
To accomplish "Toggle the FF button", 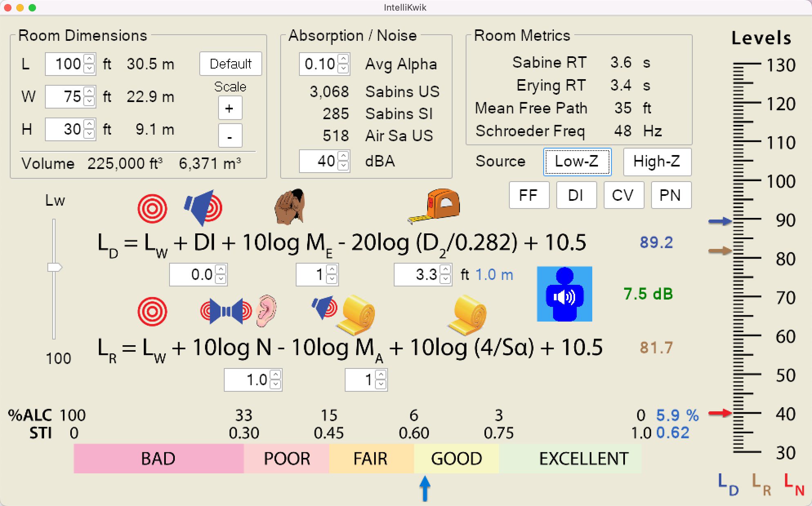I will (529, 195).
